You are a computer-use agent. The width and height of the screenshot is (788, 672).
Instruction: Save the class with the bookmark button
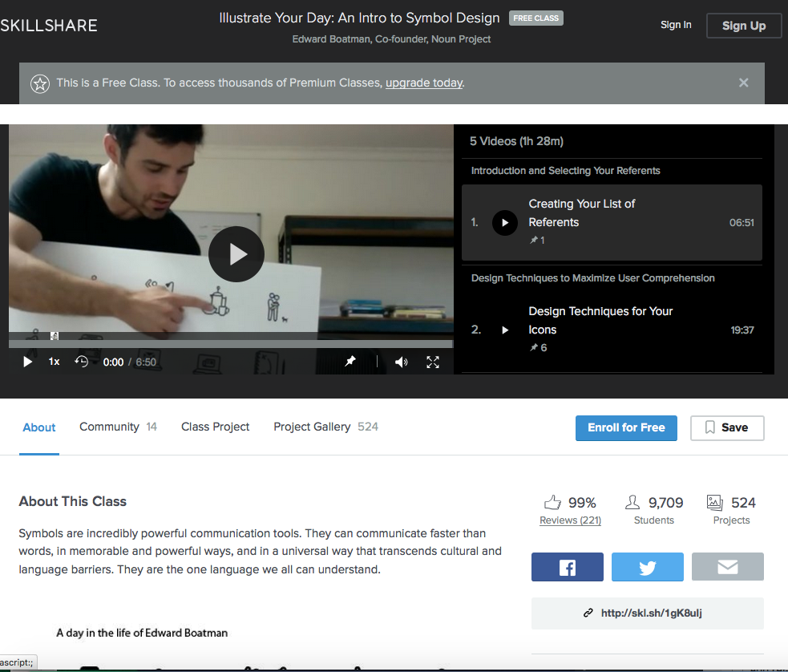(x=727, y=427)
